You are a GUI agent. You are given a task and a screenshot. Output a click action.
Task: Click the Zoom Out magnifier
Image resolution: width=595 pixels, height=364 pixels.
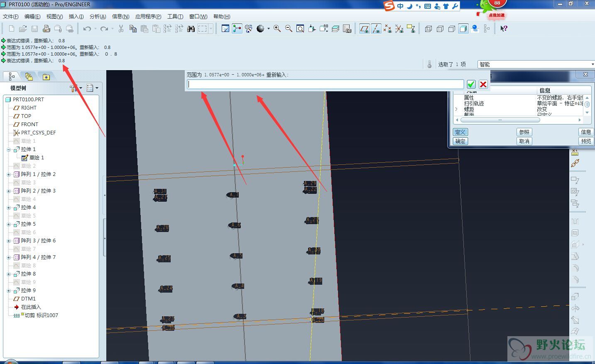click(289, 29)
